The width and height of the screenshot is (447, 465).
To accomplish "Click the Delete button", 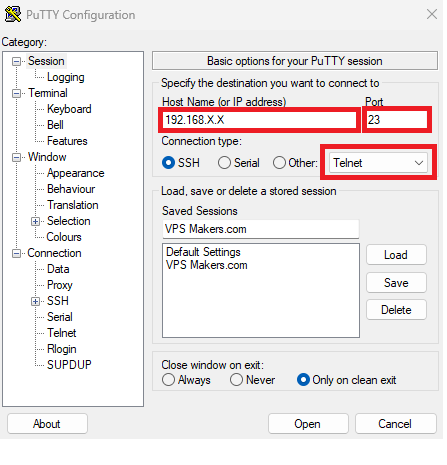I will [x=396, y=310].
